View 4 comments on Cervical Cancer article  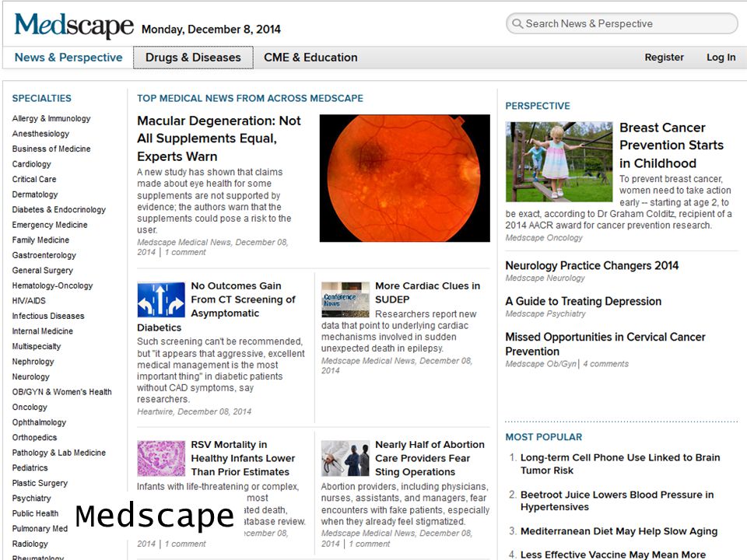[x=605, y=364]
